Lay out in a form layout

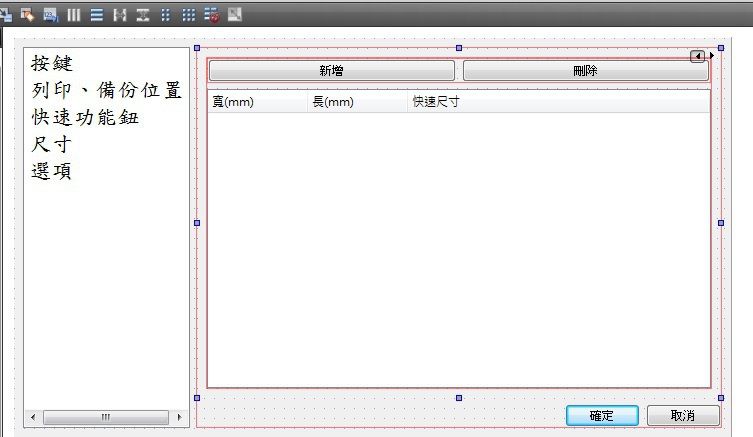[x=166, y=15]
